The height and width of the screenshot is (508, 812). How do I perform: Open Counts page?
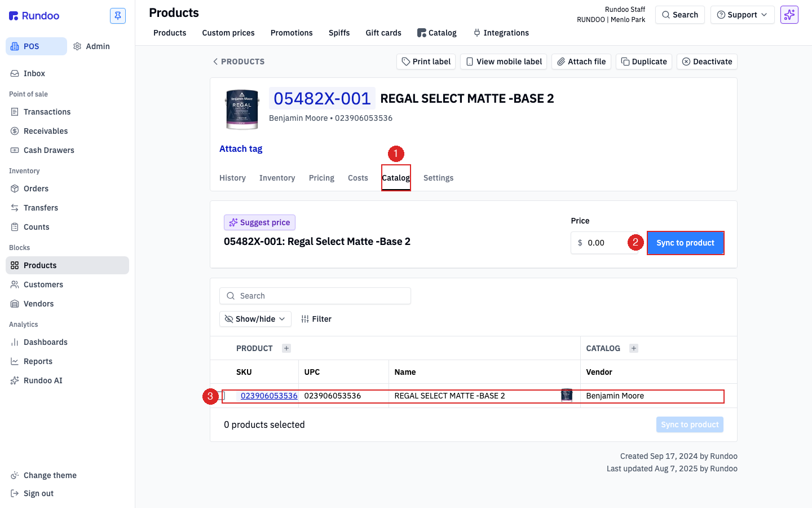coord(68,227)
